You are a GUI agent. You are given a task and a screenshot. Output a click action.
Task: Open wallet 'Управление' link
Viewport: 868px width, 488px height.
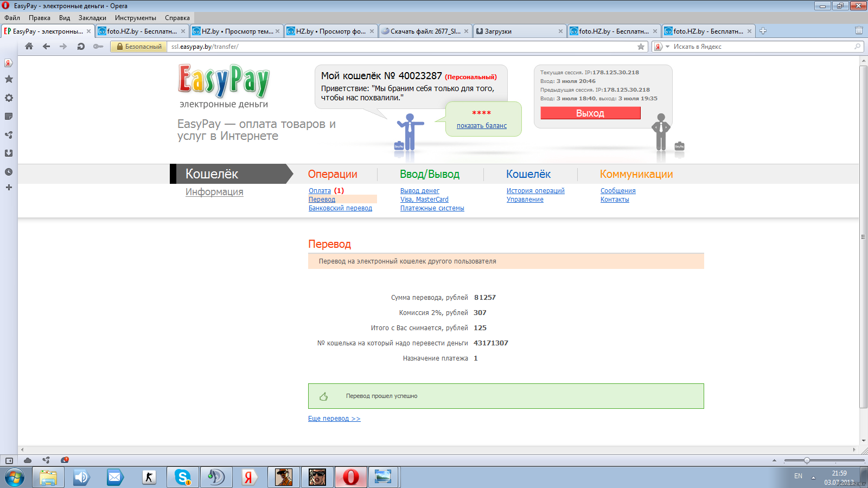point(525,200)
